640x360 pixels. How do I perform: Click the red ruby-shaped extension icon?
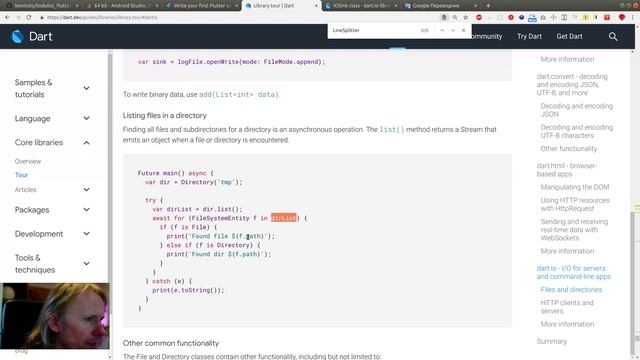pyautogui.click(x=622, y=18)
